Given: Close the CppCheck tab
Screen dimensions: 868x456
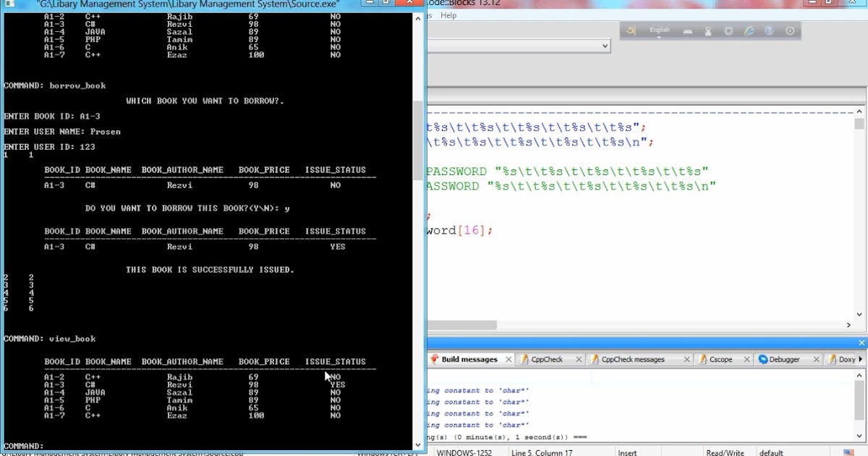Looking at the screenshot, I should [579, 360].
